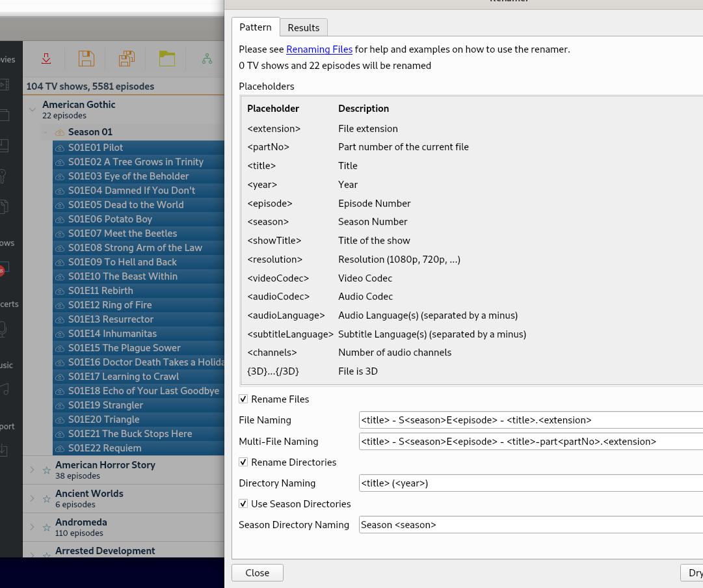Switch to the Results tab
Screen dimensions: 703x588
tap(303, 27)
